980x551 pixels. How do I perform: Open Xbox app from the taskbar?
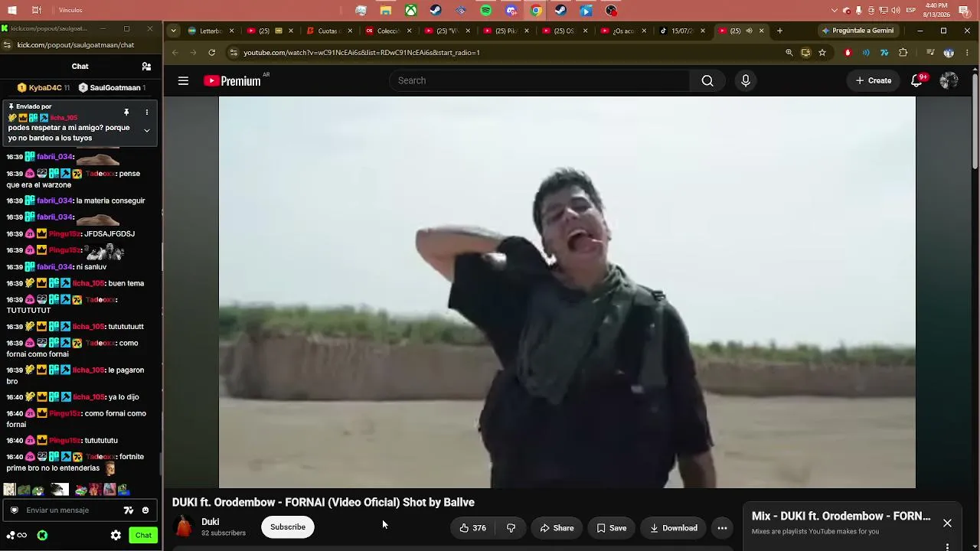point(411,11)
